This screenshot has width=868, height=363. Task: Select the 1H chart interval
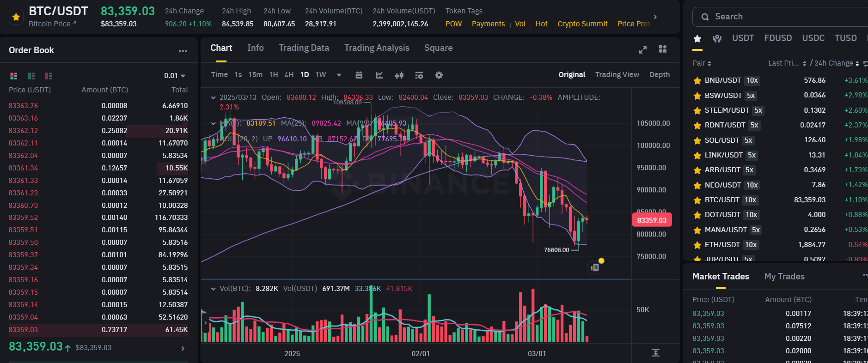(x=274, y=75)
